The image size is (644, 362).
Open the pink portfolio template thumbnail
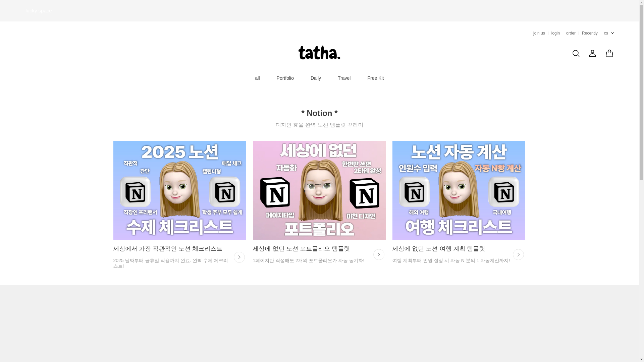click(x=319, y=191)
